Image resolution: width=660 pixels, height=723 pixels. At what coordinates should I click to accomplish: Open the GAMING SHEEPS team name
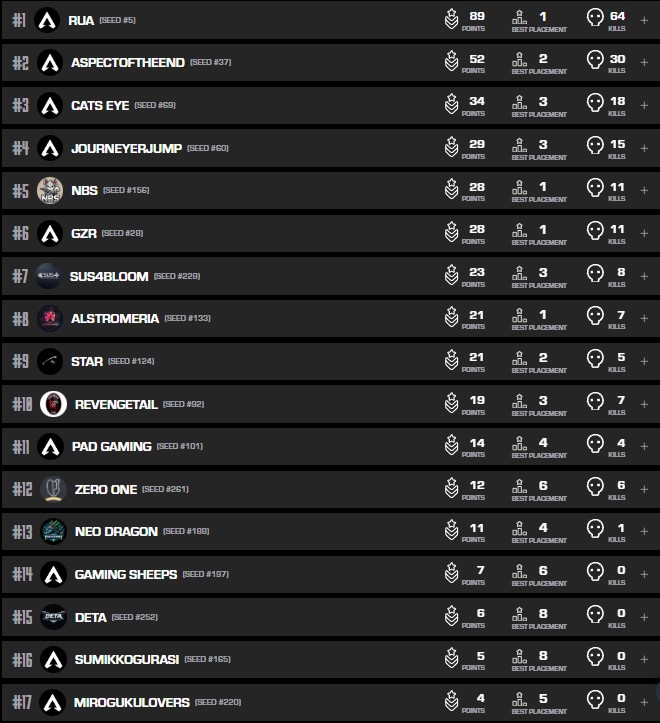click(126, 574)
